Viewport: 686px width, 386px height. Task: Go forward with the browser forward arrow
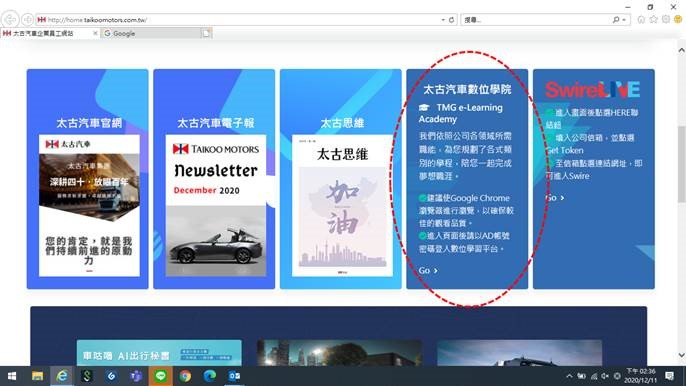[28, 19]
